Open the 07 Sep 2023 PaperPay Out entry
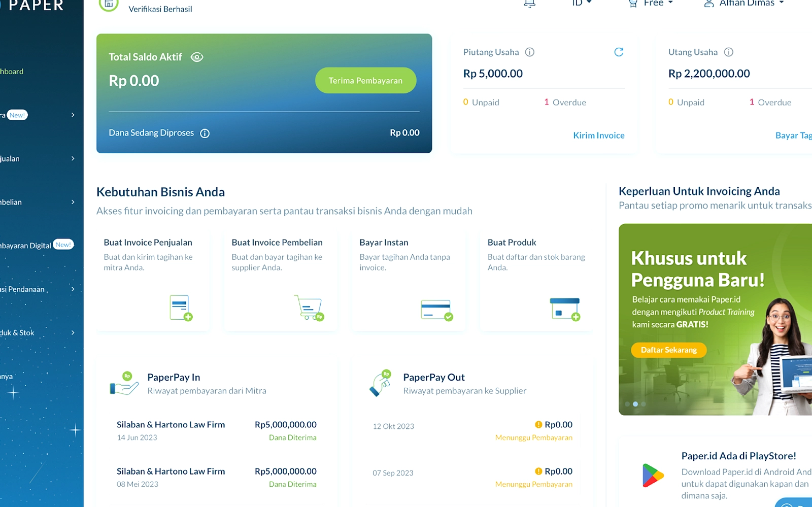 point(472,477)
